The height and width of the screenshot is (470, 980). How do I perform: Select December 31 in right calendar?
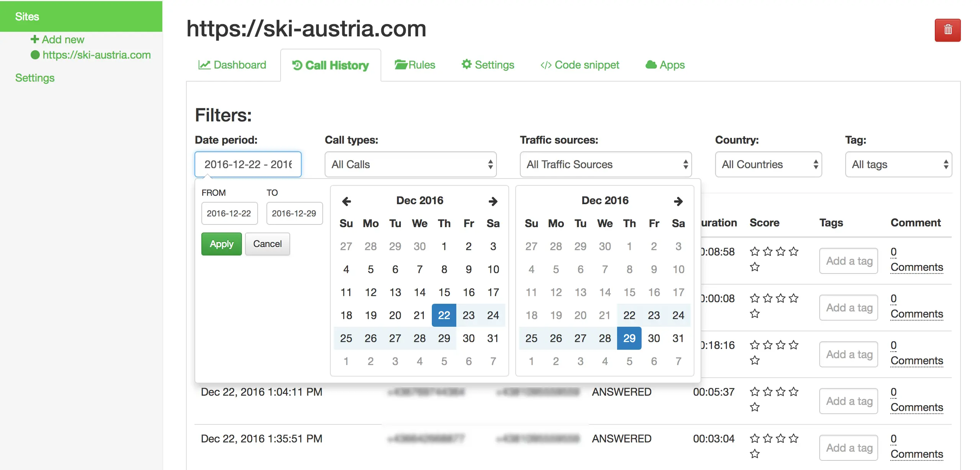pos(678,338)
